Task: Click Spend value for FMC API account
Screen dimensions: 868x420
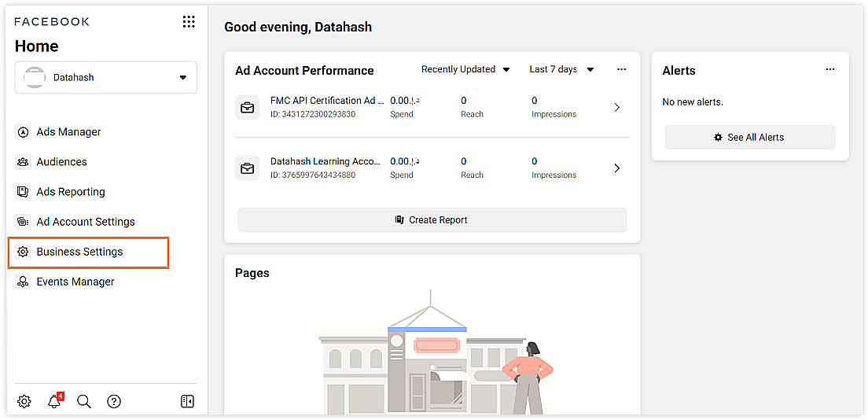Action: (x=405, y=101)
